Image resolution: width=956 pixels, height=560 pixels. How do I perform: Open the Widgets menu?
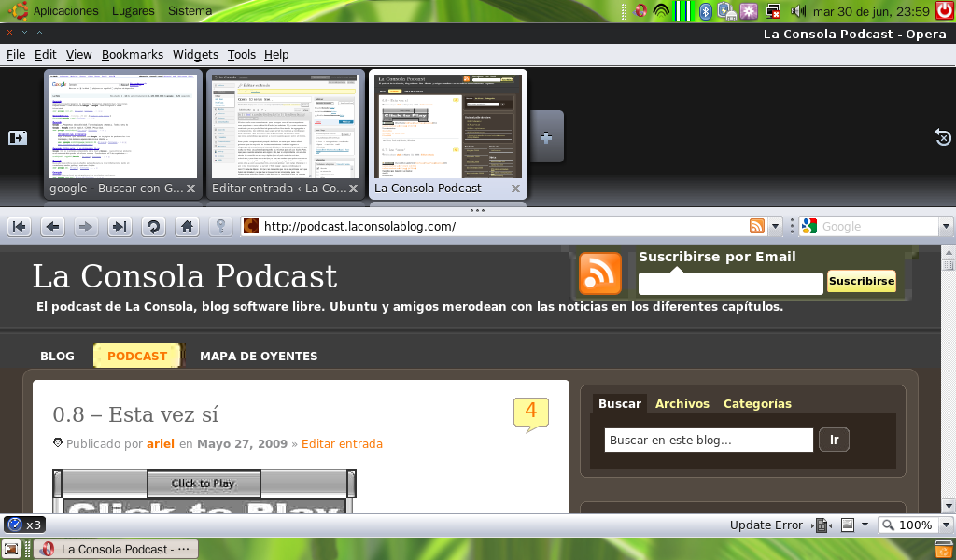point(195,55)
